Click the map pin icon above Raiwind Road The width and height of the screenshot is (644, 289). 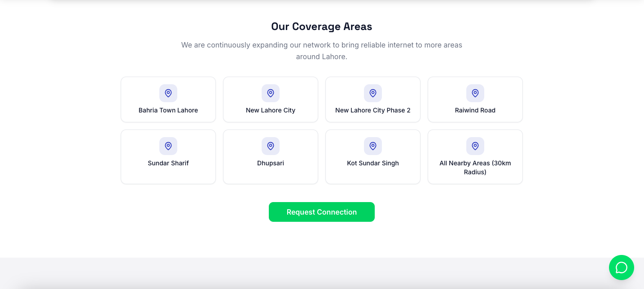point(475,93)
